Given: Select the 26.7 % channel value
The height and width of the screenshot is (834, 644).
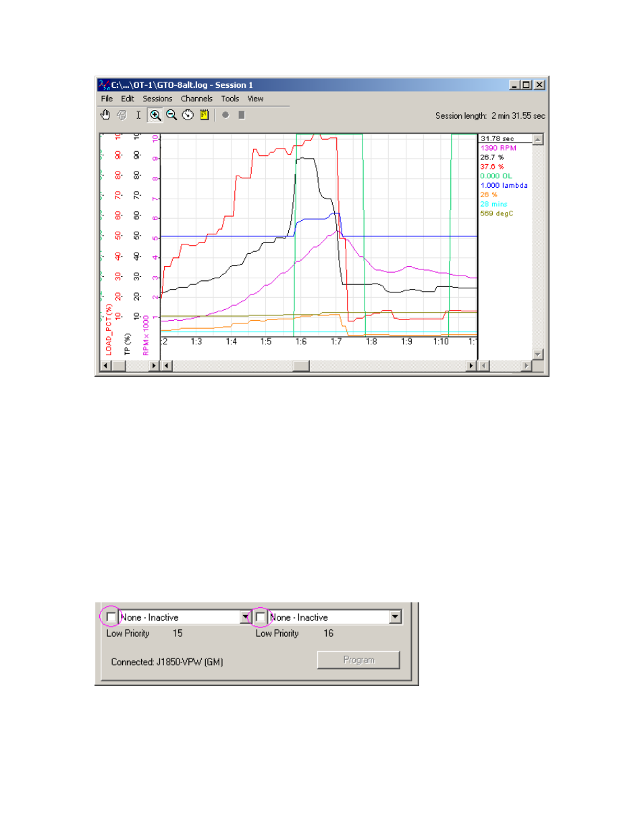Looking at the screenshot, I should point(492,157).
